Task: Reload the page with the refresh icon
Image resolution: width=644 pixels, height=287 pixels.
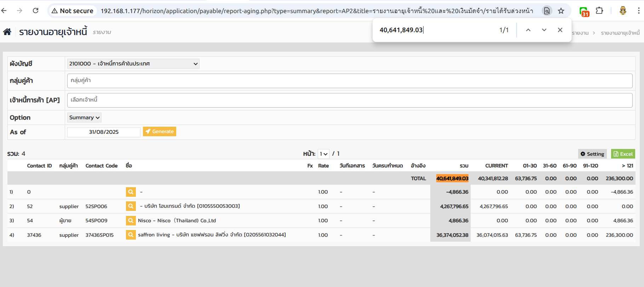Action: tap(35, 11)
